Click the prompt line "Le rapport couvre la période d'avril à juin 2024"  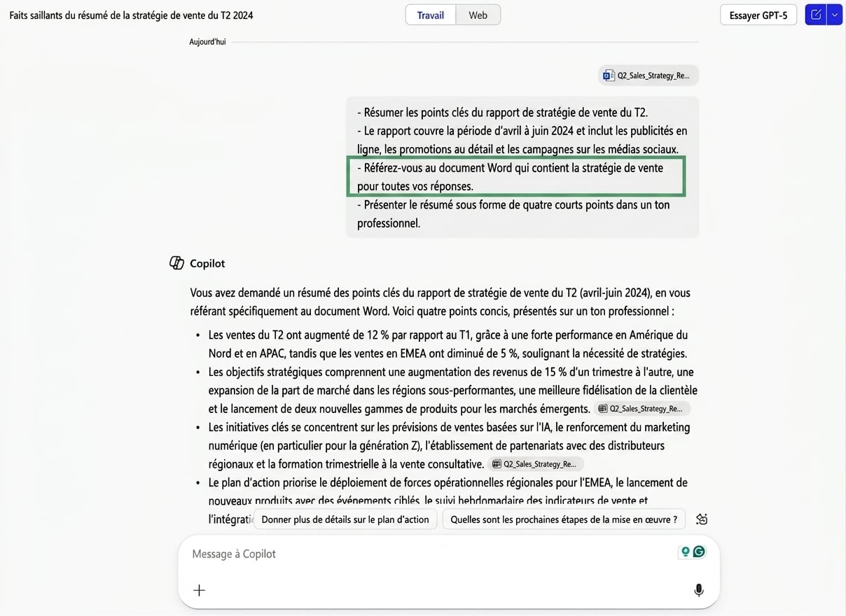pyautogui.click(x=522, y=140)
